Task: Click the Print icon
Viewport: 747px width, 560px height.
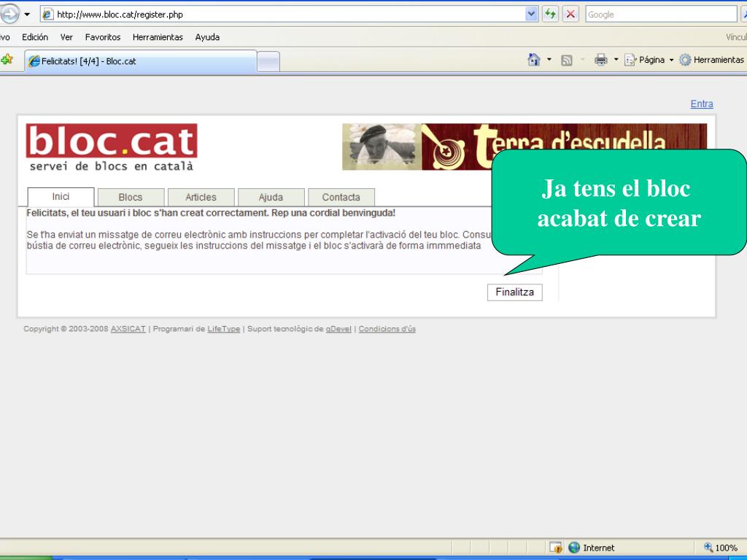Action: point(601,60)
